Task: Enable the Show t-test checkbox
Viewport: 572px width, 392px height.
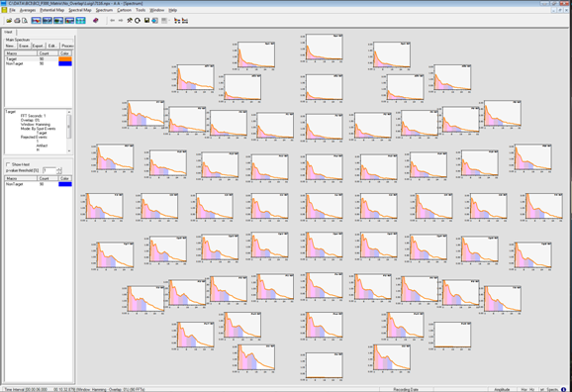Action: pos(8,164)
